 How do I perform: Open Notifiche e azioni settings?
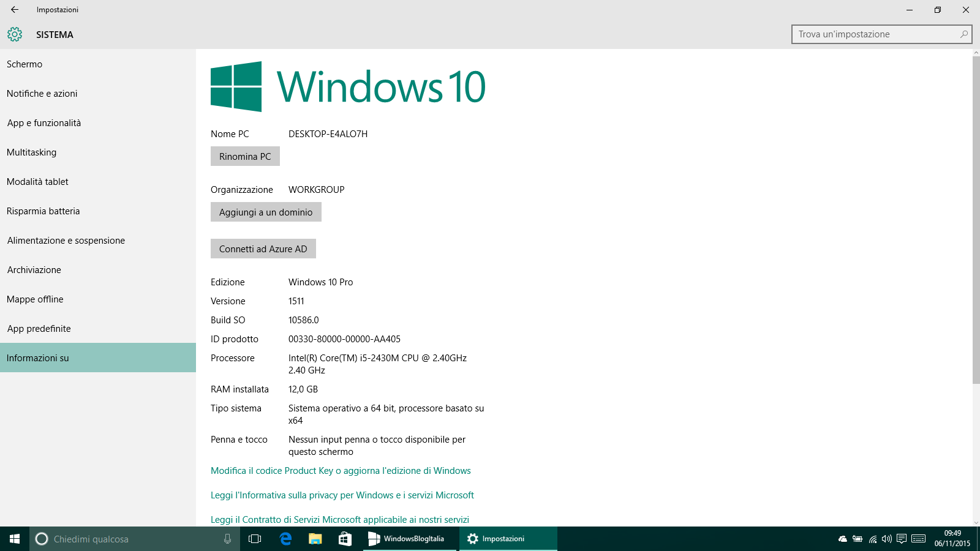point(98,94)
